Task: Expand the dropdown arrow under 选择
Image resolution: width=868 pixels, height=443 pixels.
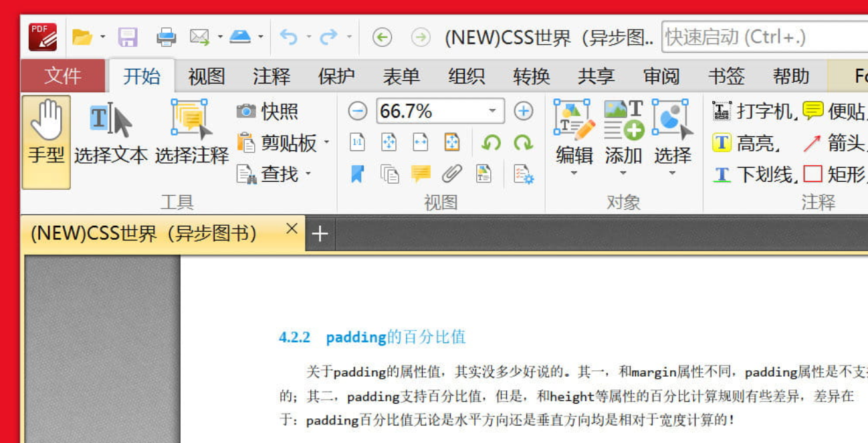Action: click(672, 174)
